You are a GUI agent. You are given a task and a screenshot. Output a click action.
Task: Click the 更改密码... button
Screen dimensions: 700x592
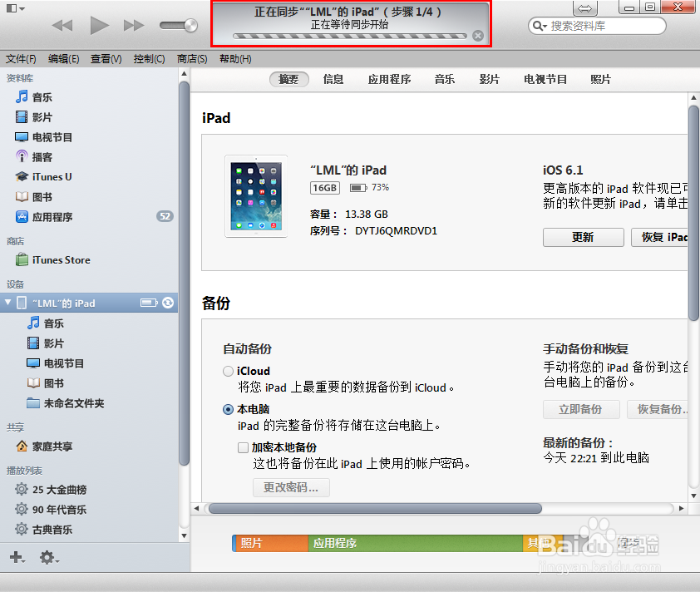[x=291, y=487]
